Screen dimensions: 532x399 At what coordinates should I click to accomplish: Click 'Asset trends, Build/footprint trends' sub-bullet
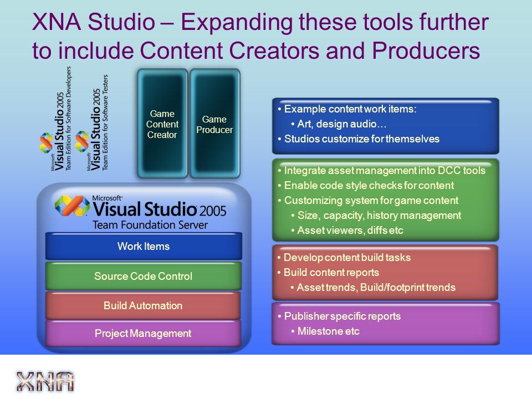pos(376,288)
